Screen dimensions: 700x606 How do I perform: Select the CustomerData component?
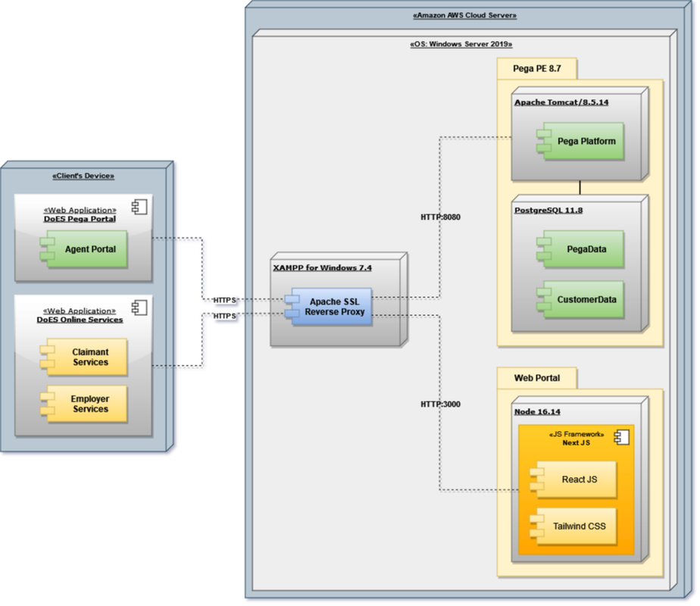(x=580, y=299)
